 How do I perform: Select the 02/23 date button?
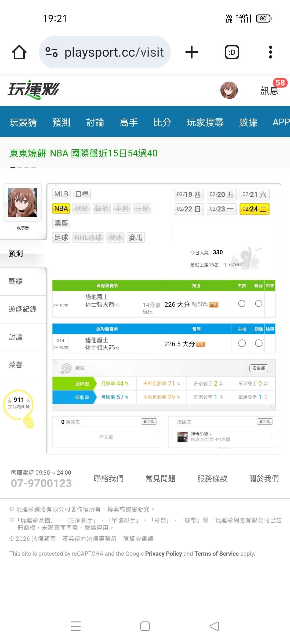coord(221,209)
